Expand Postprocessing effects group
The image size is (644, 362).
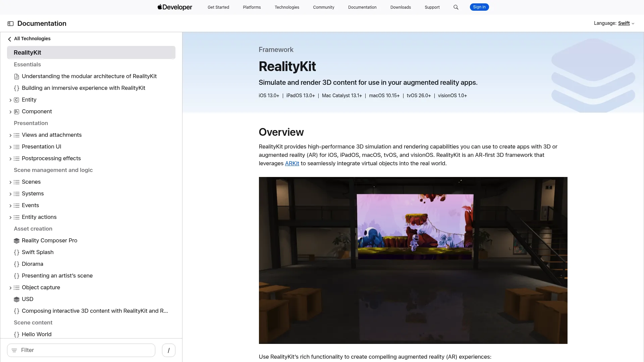(10, 159)
